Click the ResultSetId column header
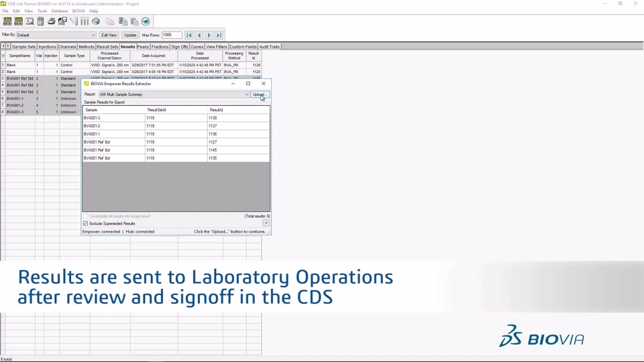Viewport: 644px width, 362px height. tap(176, 110)
